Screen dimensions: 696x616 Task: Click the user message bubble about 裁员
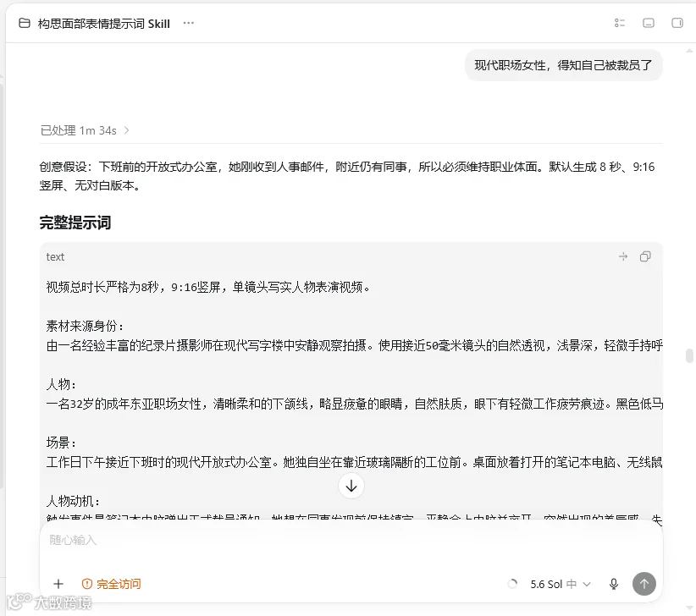pyautogui.click(x=564, y=65)
